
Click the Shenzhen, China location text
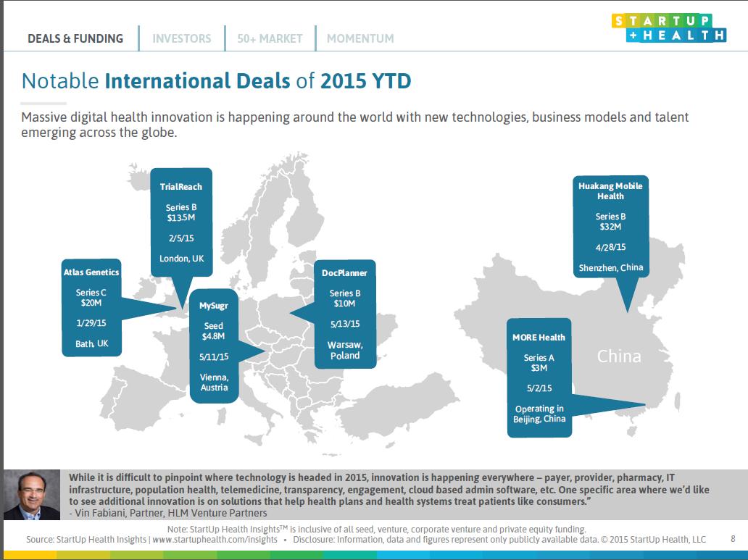click(x=610, y=267)
